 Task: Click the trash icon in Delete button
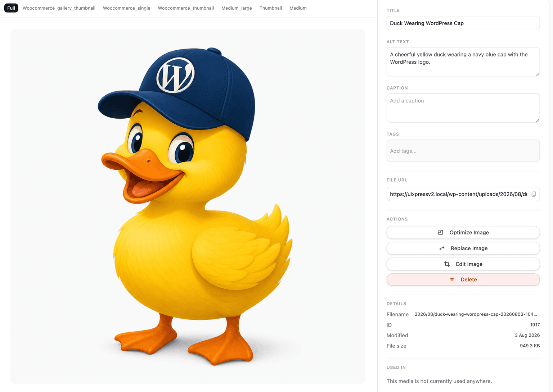tap(452, 280)
